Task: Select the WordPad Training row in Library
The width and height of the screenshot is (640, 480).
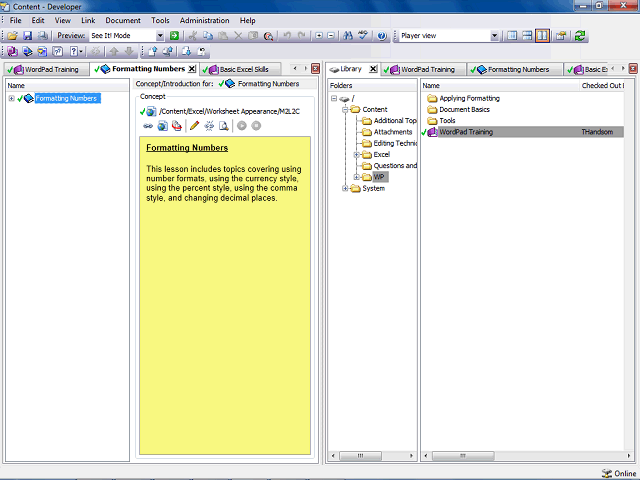Action: 522,132
